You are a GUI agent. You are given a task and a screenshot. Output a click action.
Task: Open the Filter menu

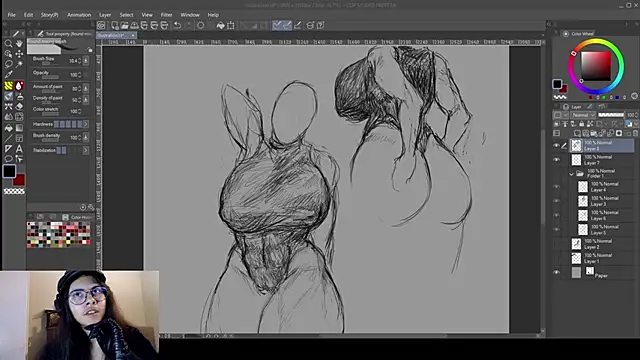166,15
